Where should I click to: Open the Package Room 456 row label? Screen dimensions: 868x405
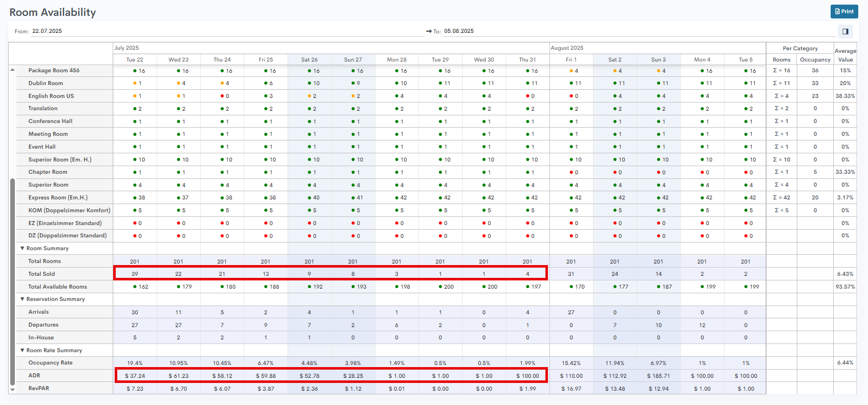[54, 70]
